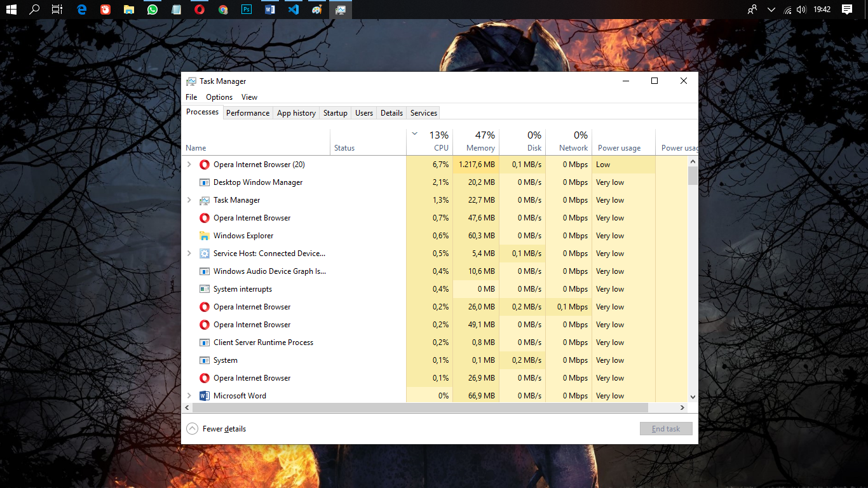Sort by Network column header
868x488 pixels.
569,142
